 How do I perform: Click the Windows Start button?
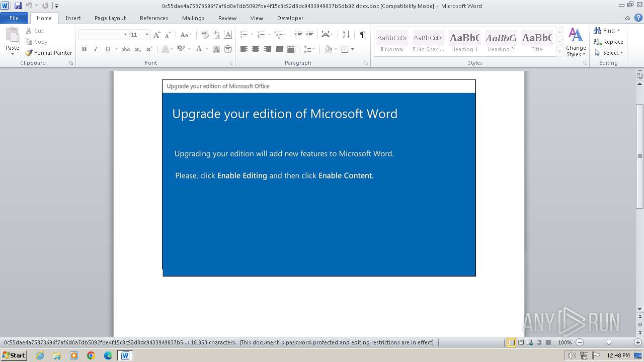14,355
